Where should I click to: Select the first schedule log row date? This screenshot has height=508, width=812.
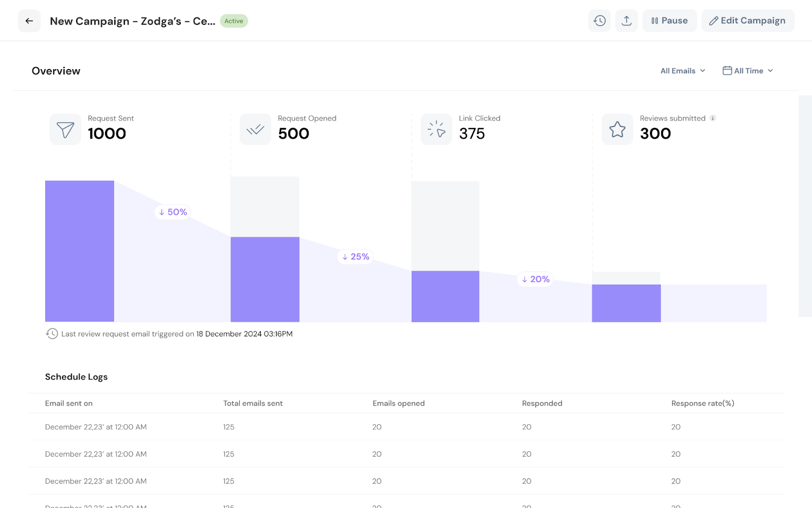pos(95,427)
